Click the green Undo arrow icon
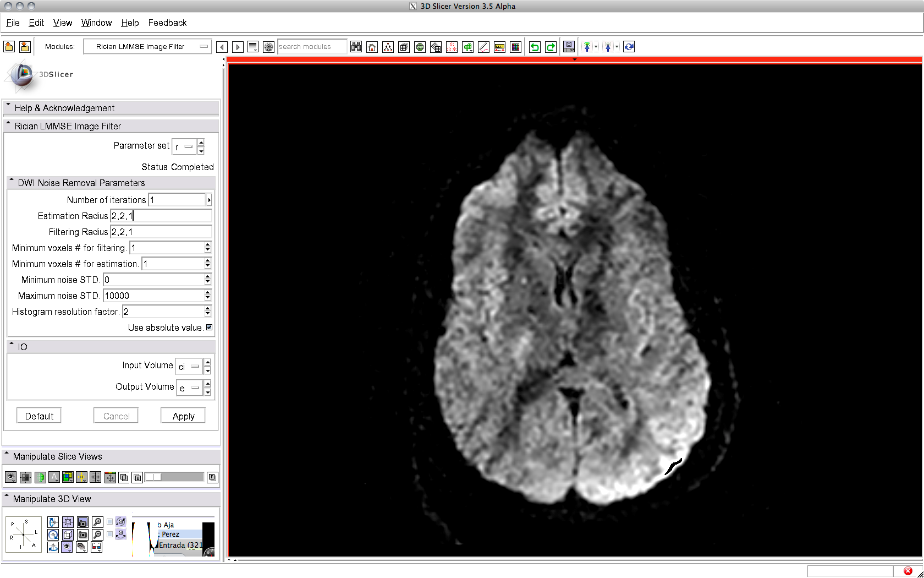Screen dimensions: 924x578 tap(535, 47)
